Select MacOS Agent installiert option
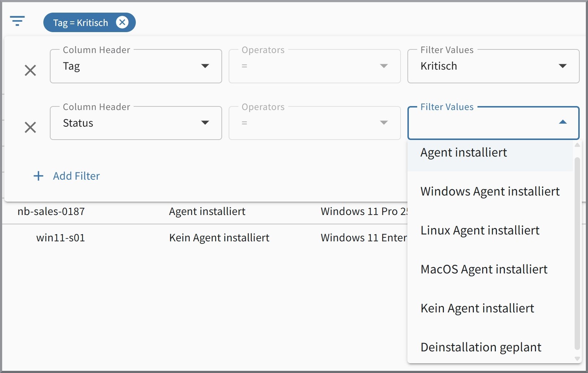 tap(484, 269)
